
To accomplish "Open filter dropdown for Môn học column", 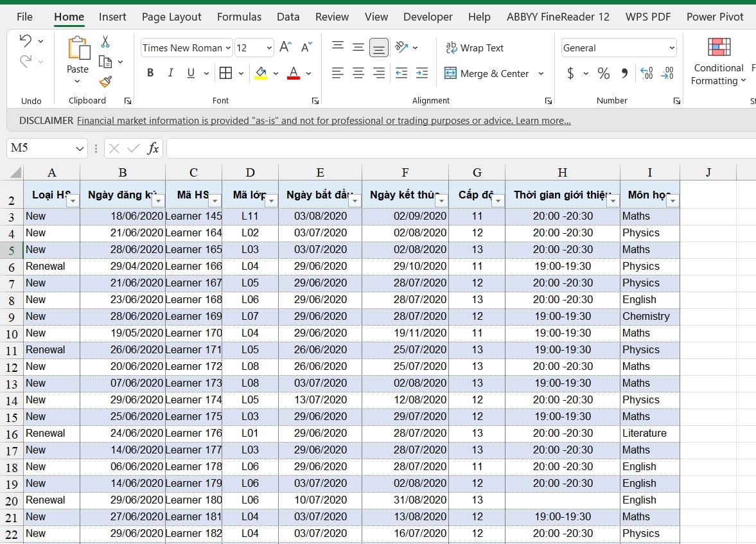I will click(672, 200).
